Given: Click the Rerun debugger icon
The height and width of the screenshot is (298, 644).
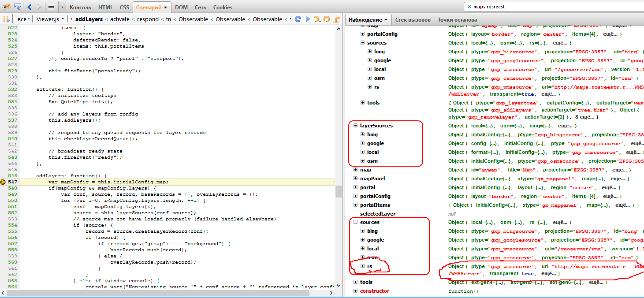Looking at the screenshot, I should [x=298, y=19].
